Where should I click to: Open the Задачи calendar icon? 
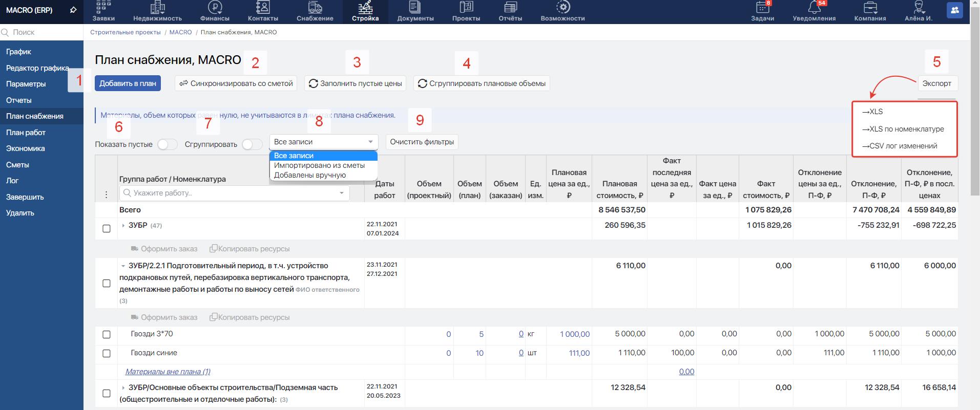click(x=762, y=8)
